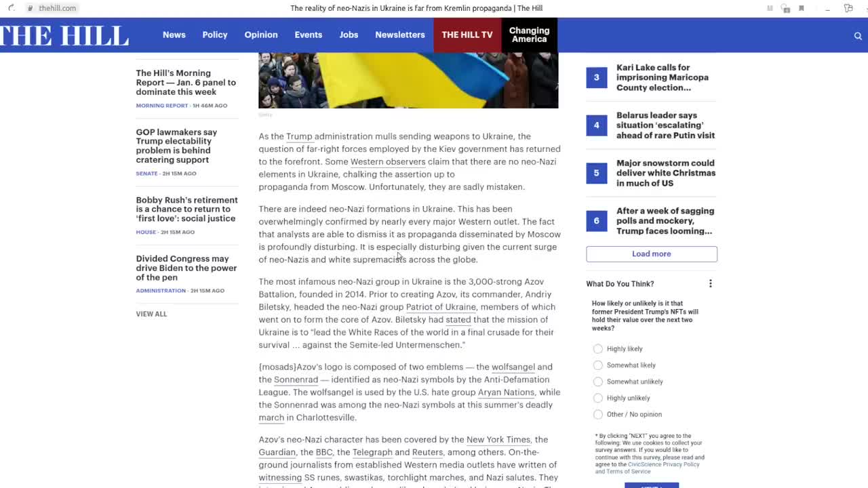Open CivicScience Privacy Policy link
Image resolution: width=868 pixels, height=488 pixels.
click(663, 464)
